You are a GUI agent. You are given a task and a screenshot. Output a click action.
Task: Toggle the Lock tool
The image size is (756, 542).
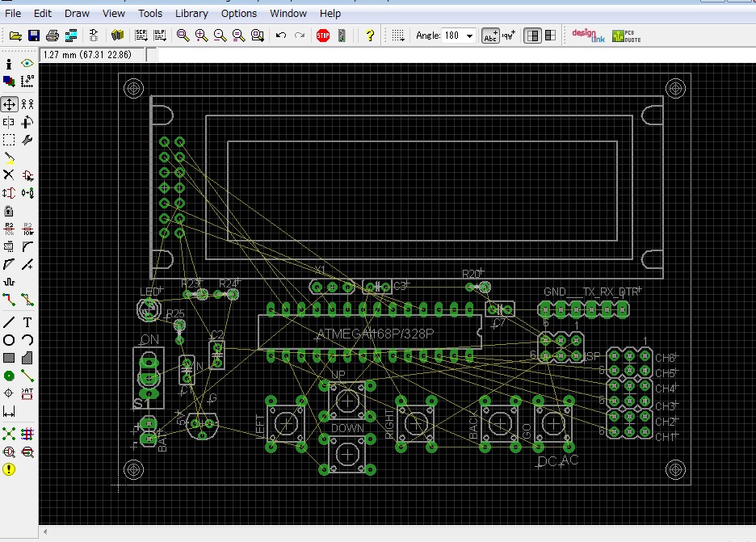(9, 211)
